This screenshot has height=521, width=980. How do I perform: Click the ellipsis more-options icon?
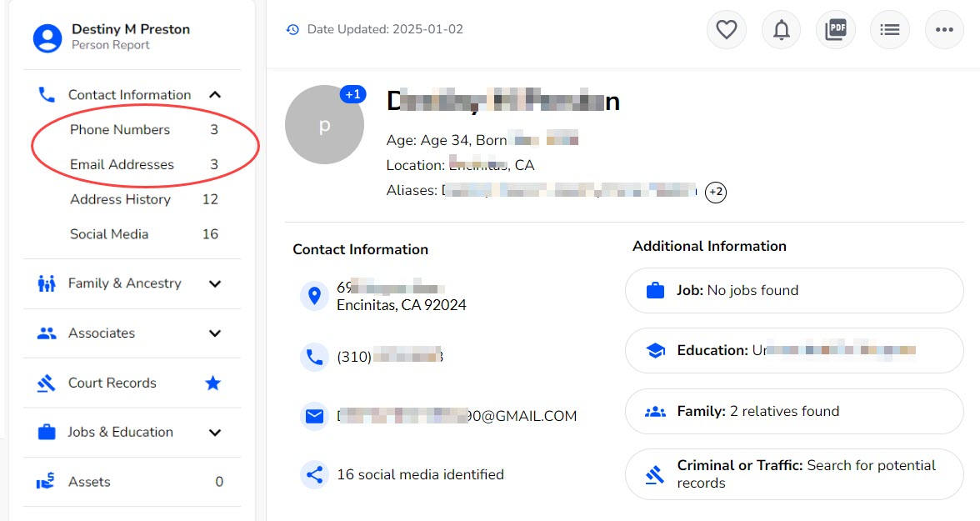[x=944, y=29]
